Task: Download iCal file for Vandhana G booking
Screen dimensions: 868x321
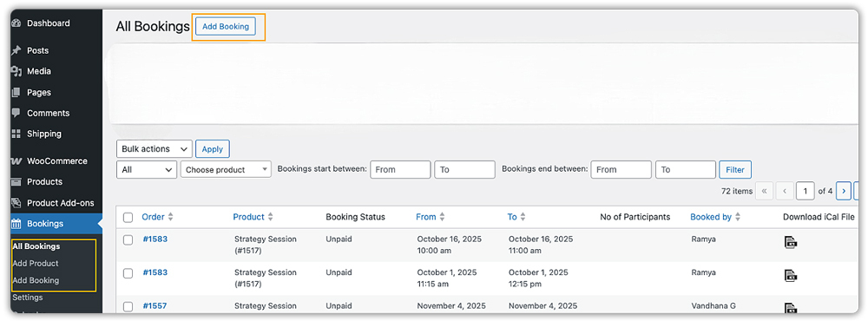Action: pos(791,308)
